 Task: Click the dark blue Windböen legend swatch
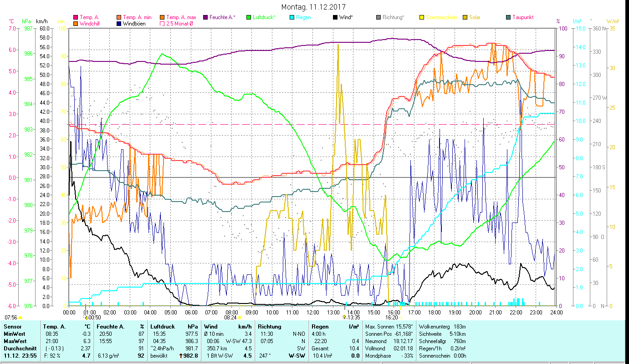[x=118, y=23]
